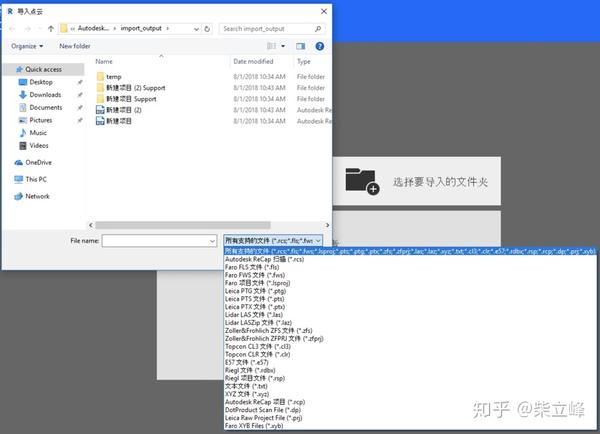Viewport: 600px width, 434px height.
Task: Click the search magnifier icon
Action: pos(318,29)
